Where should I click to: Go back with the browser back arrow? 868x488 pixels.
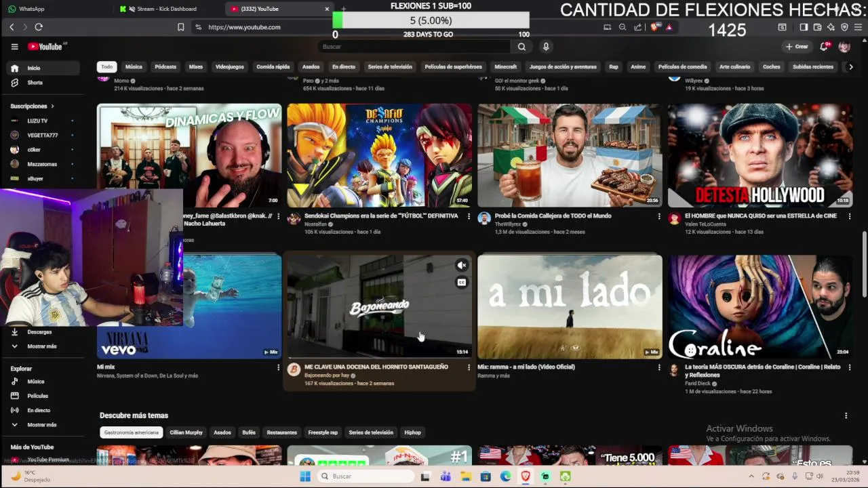point(12,27)
